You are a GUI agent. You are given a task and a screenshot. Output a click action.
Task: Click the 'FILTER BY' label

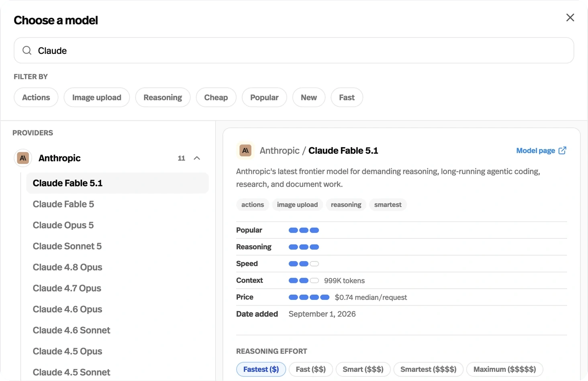[31, 76]
